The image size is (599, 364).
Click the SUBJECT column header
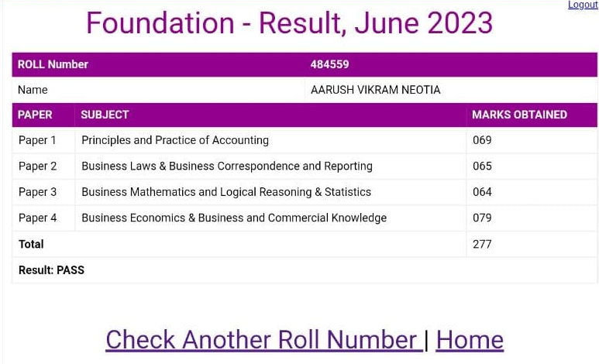pos(105,115)
